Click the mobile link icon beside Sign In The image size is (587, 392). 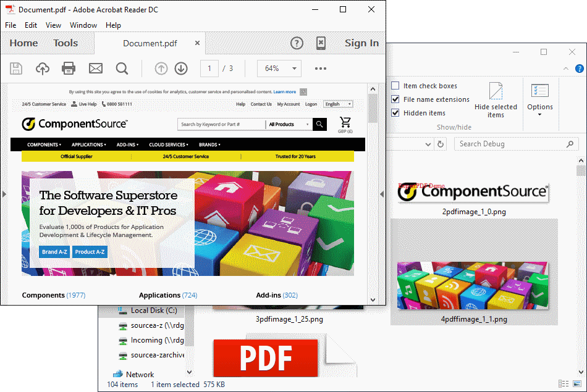coord(321,43)
